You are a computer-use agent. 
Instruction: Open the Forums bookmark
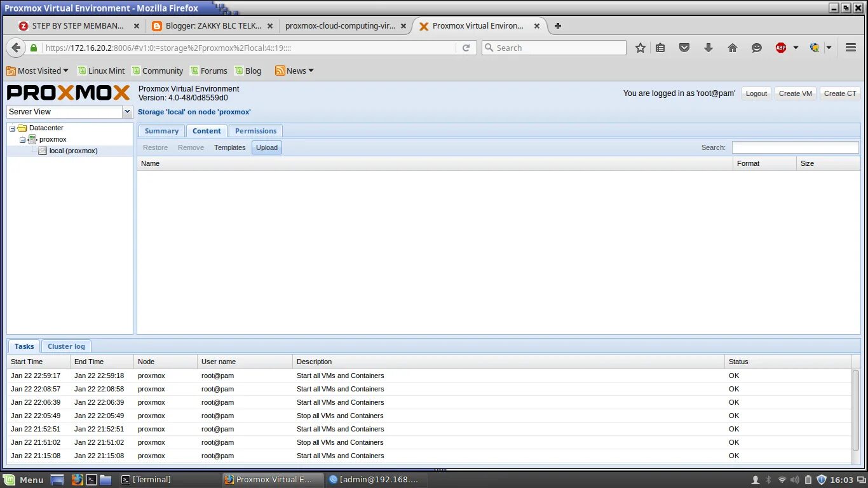tap(208, 71)
